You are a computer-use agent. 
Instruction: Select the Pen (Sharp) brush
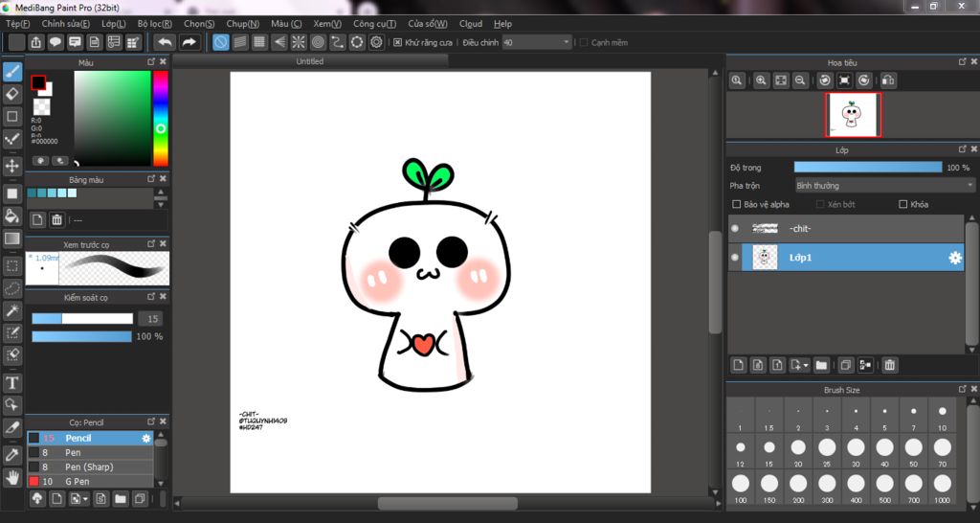[90, 467]
